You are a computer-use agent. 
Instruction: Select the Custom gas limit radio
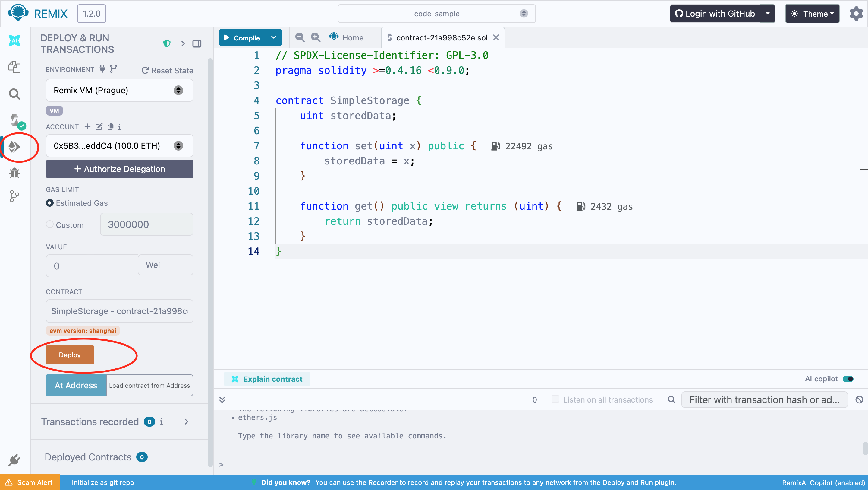pos(49,224)
